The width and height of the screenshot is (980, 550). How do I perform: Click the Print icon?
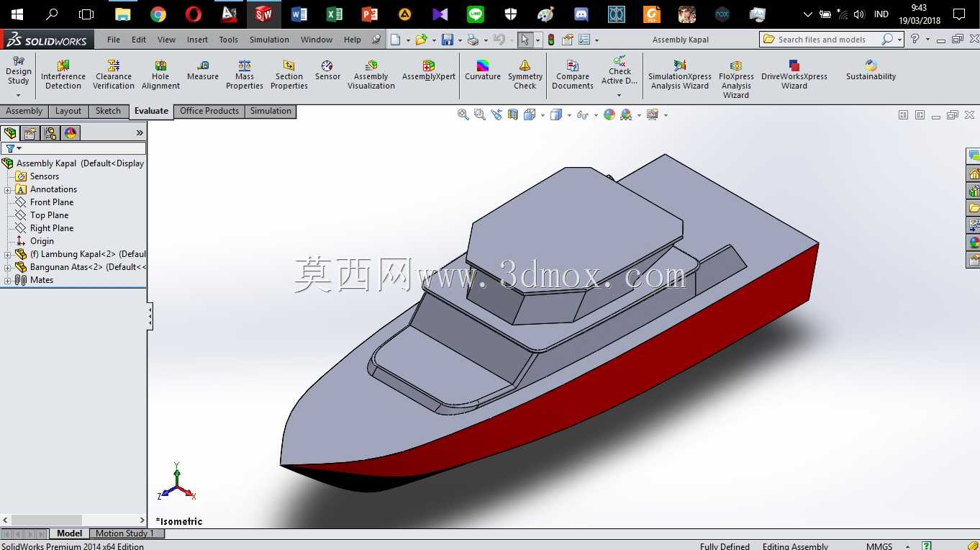(472, 40)
